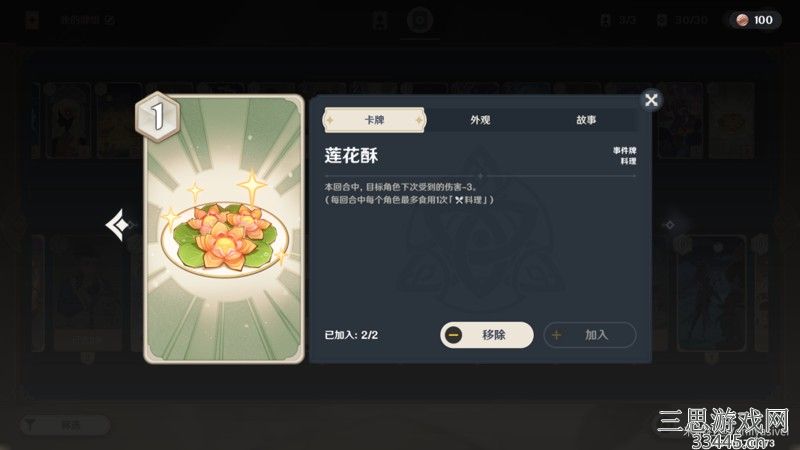Switch to the 外观 tab
Image resolution: width=800 pixels, height=450 pixels.
pyautogui.click(x=480, y=120)
